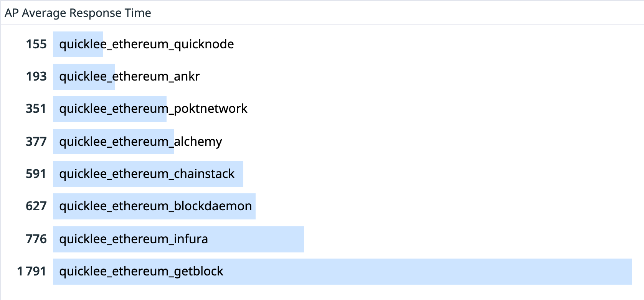
Task: Click far end of the getblock bar
Action: pyautogui.click(x=629, y=272)
